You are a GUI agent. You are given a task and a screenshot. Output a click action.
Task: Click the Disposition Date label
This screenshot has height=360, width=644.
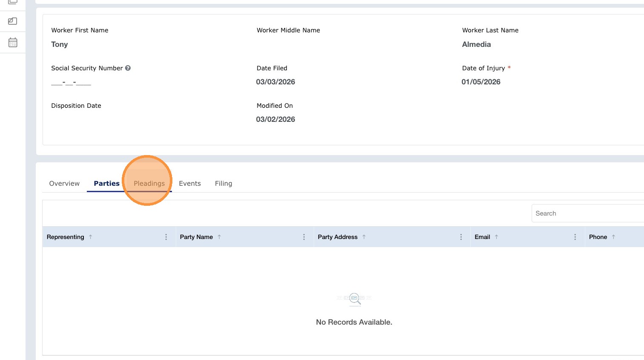point(76,106)
